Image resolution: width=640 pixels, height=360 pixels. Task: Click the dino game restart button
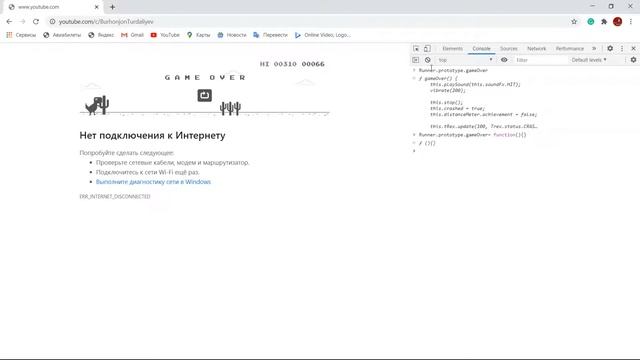(204, 95)
